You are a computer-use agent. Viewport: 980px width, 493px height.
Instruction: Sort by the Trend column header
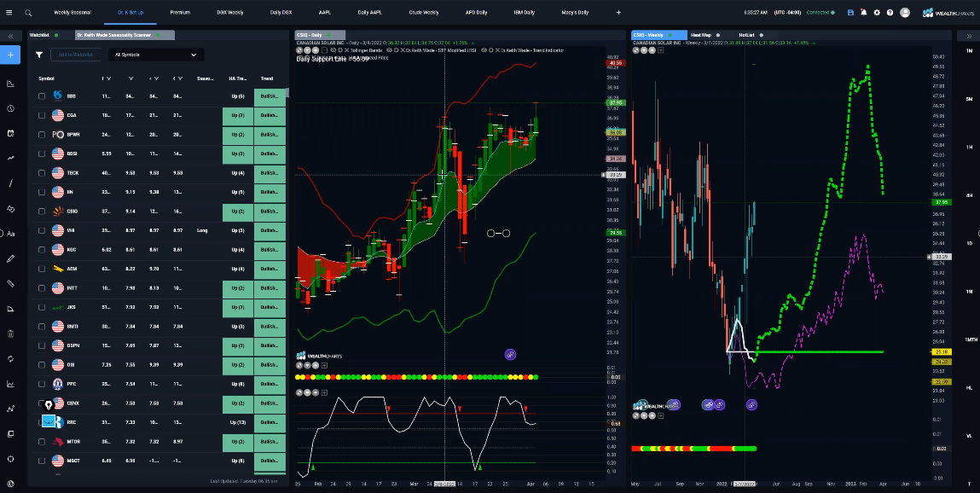click(x=267, y=78)
